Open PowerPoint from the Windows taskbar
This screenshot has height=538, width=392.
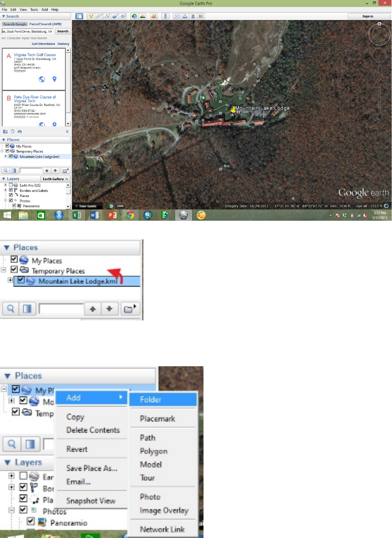point(112,215)
